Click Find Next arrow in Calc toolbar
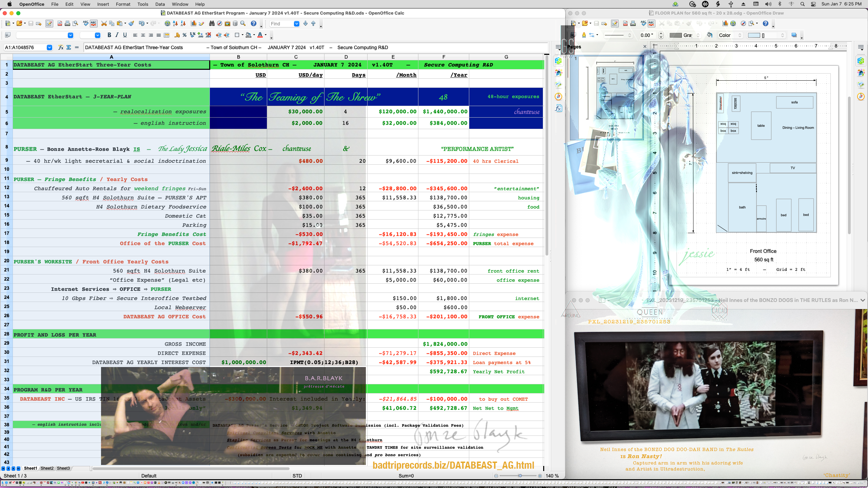The width and height of the screenshot is (868, 488). click(x=305, y=23)
